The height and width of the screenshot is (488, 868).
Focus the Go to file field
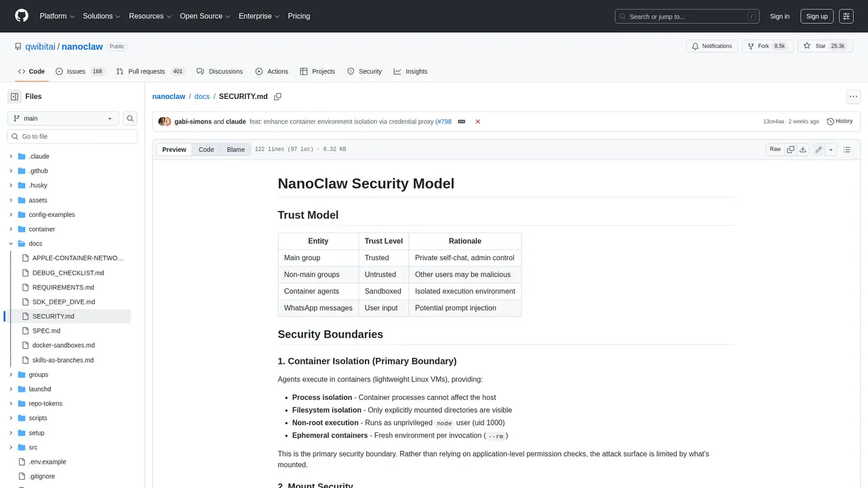(x=73, y=136)
